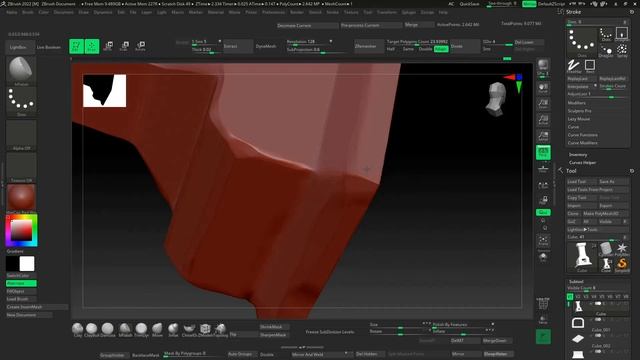This screenshot has height=360, width=640.
Task: Toggle the green Solo/Xyz button on right shelf
Action: click(x=543, y=212)
